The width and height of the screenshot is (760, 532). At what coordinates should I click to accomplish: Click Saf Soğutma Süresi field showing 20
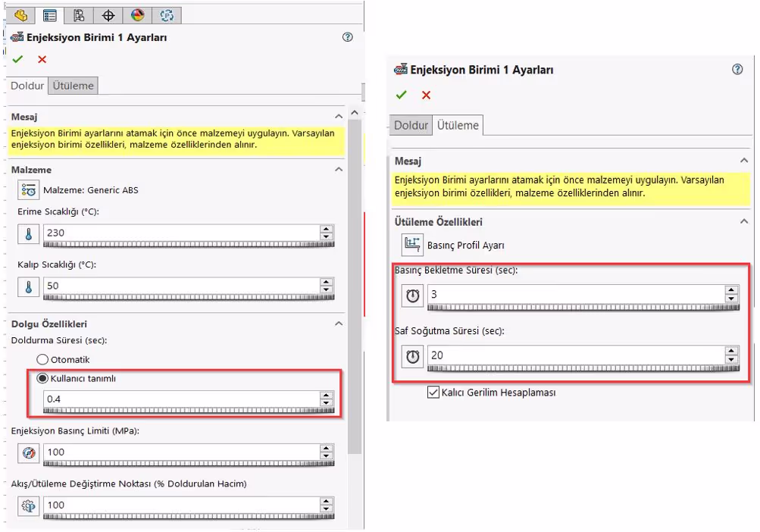(x=576, y=355)
